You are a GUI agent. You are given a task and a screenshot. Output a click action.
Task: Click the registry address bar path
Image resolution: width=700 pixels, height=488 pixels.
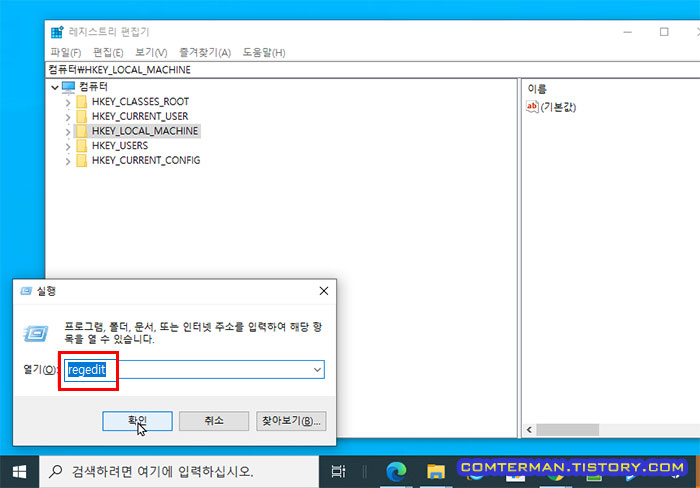coord(119,70)
